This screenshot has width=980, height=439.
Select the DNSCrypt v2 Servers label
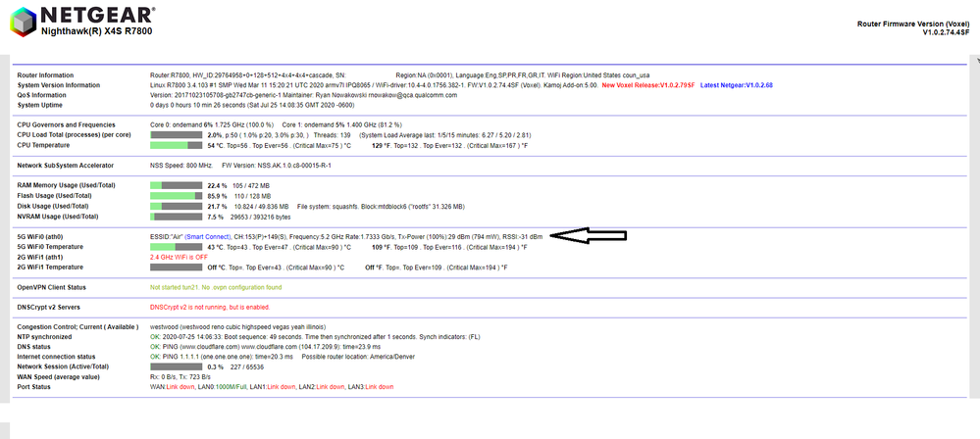[x=49, y=308]
